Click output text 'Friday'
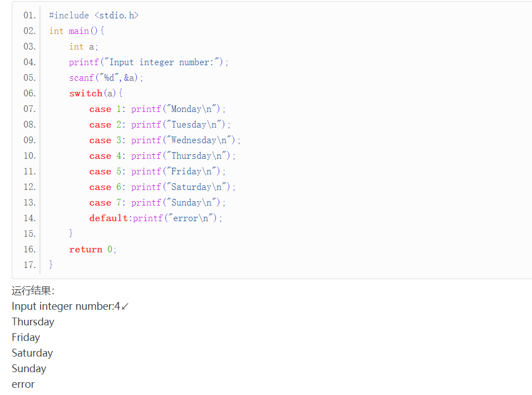The width and height of the screenshot is (532, 395). click(26, 338)
